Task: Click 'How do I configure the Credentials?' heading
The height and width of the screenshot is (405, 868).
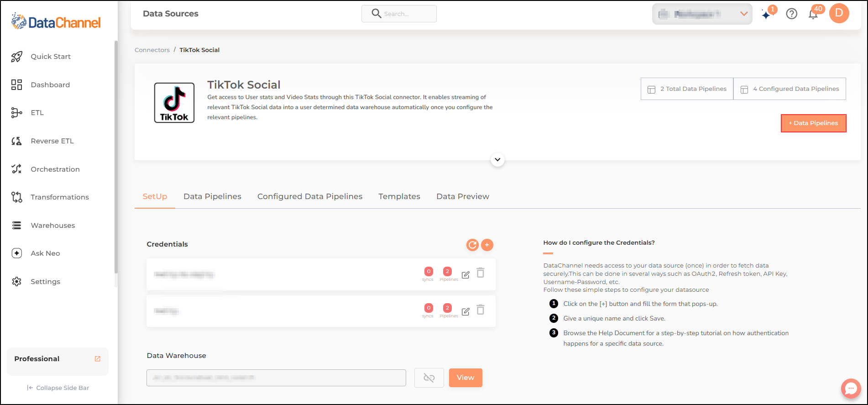Action: click(599, 242)
